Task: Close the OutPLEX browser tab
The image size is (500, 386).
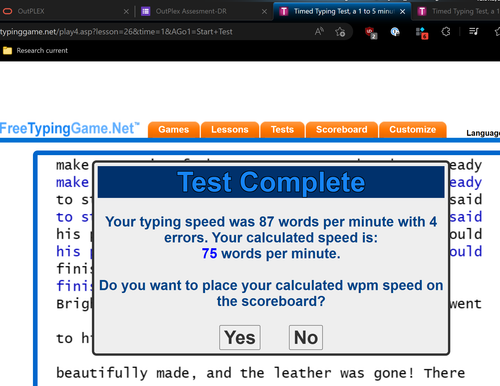Action: [126, 12]
